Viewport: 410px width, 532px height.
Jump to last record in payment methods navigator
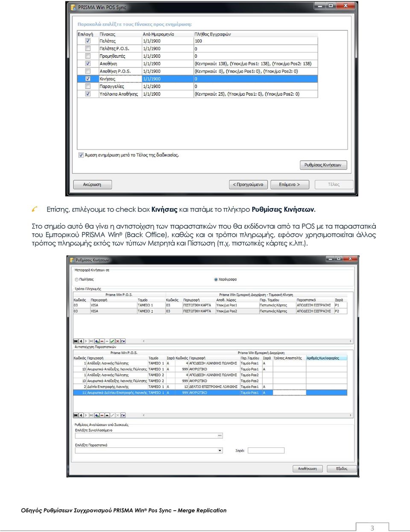tap(91, 341)
